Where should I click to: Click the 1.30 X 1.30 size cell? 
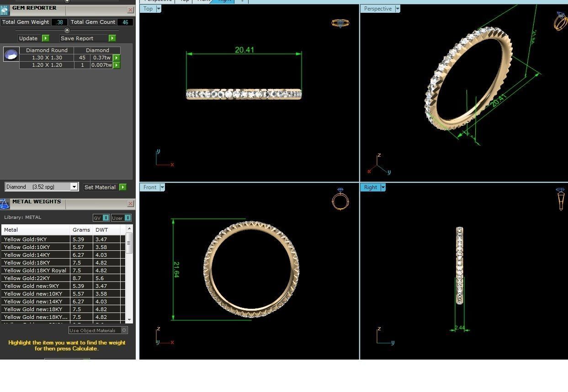click(x=47, y=58)
